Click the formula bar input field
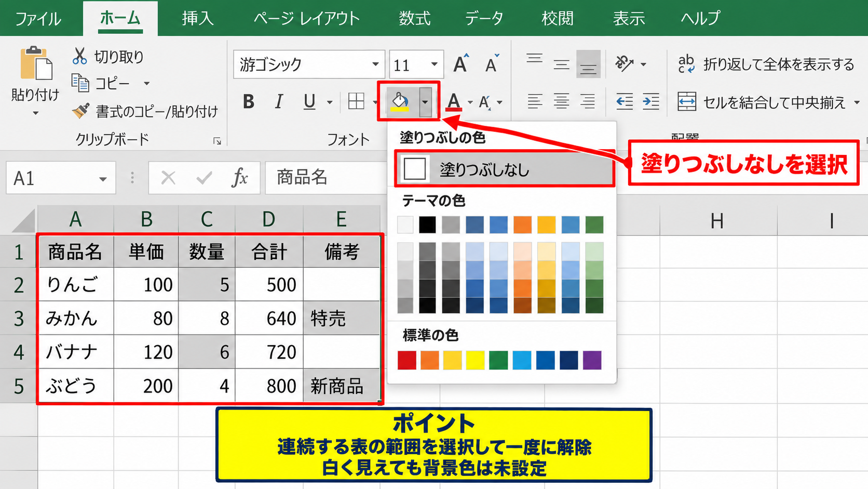This screenshot has height=489, width=868. pyautogui.click(x=326, y=178)
